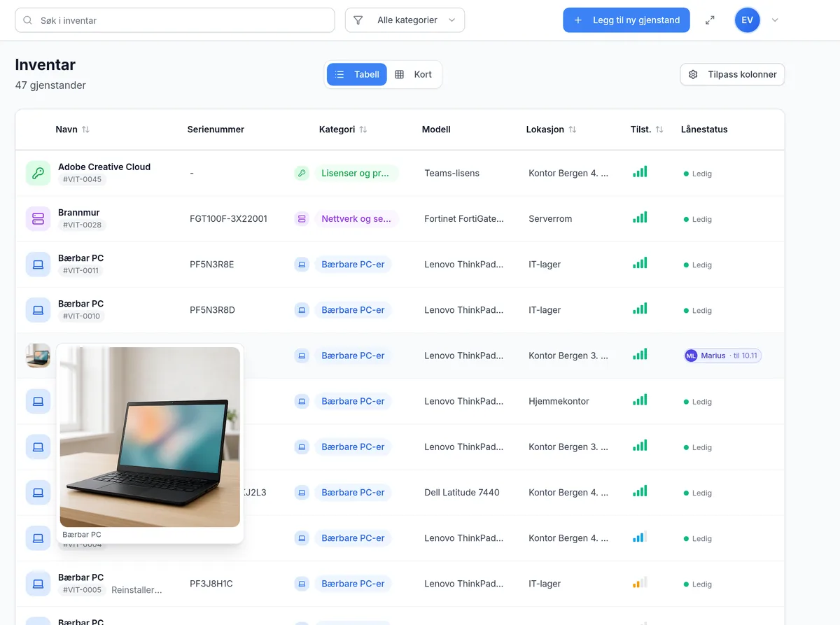Viewport: 840px width, 625px height.
Task: Select the Lisenser og pr... category tag
Action: click(x=356, y=173)
